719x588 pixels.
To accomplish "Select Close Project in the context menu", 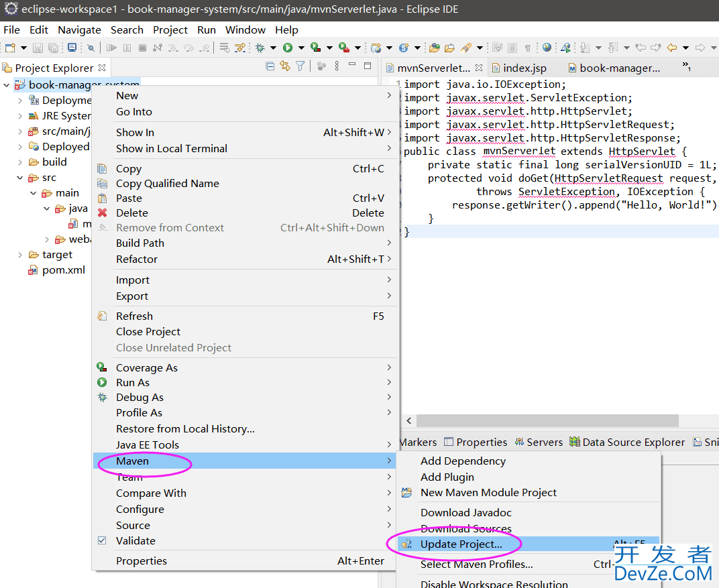I will point(244,332).
